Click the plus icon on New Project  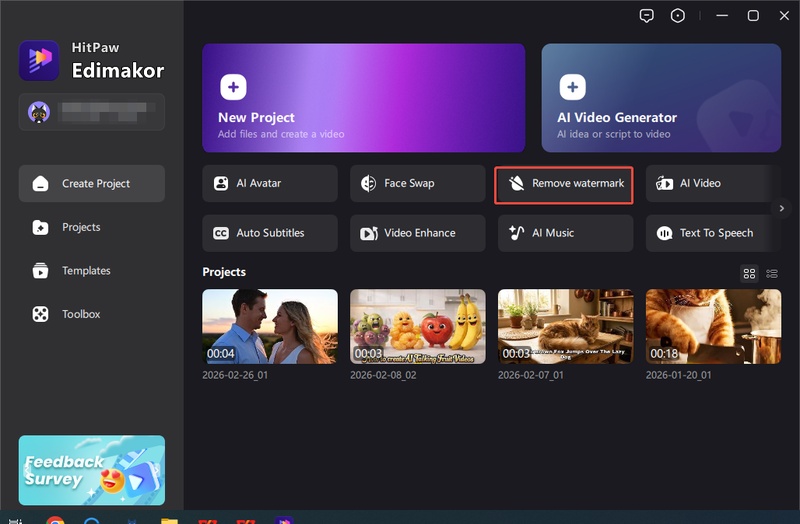[x=233, y=88]
